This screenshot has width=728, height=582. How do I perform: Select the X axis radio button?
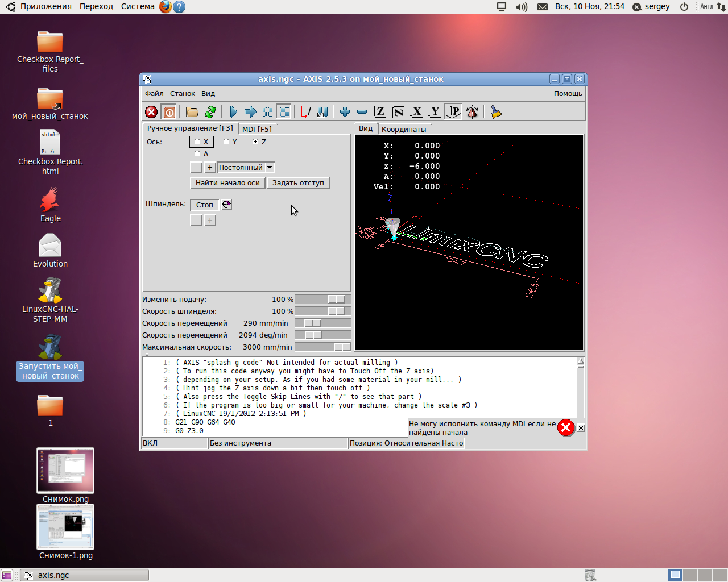tap(198, 142)
